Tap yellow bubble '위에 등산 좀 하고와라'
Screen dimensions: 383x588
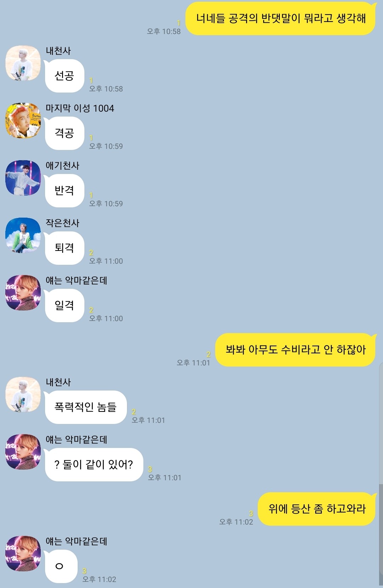click(x=317, y=509)
